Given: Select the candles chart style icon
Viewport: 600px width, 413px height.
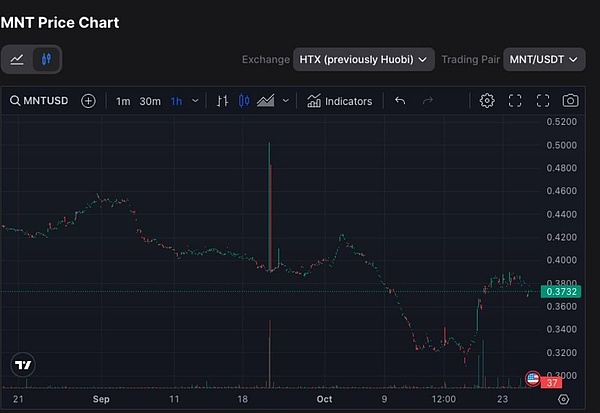Looking at the screenshot, I should (243, 101).
